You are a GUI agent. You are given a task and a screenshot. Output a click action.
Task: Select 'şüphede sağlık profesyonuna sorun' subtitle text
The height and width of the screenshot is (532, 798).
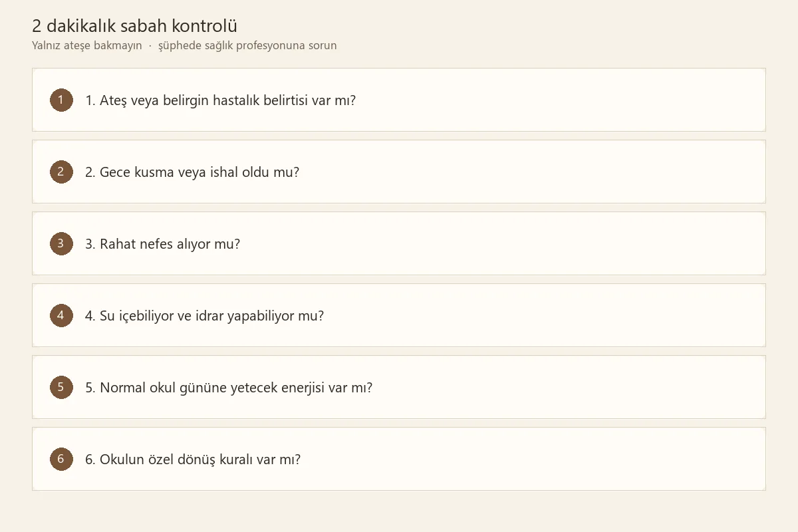tap(247, 46)
